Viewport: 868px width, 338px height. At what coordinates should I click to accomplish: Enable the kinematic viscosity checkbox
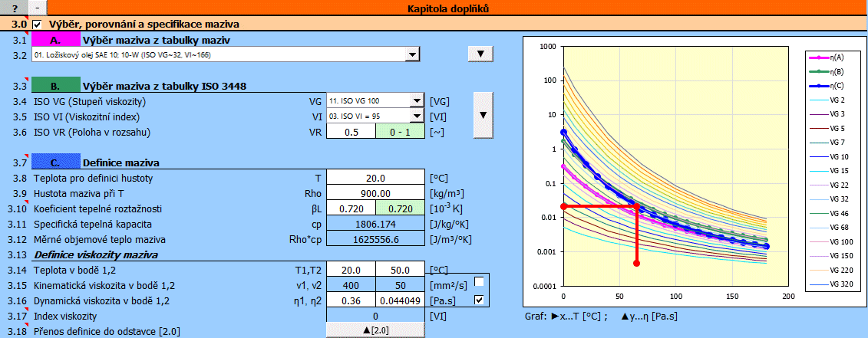(x=479, y=281)
